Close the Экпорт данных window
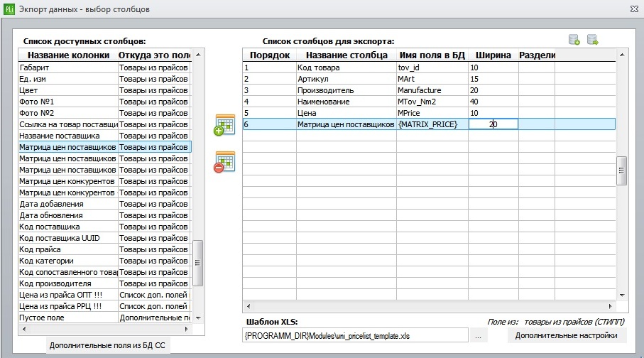This screenshot has height=358, width=644. pos(634,9)
